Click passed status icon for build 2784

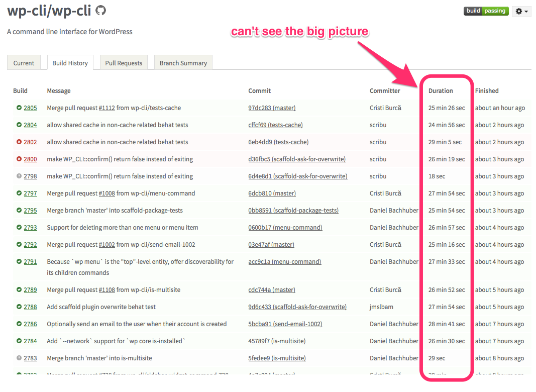pos(19,341)
